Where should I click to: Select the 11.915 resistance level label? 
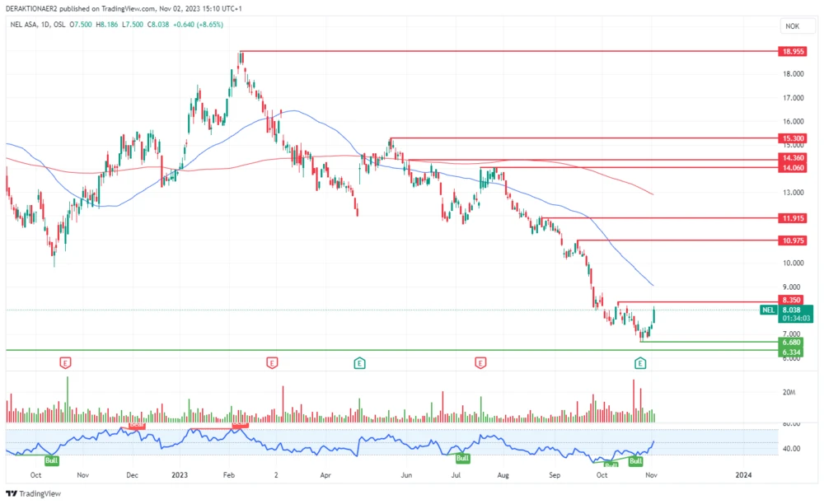click(794, 219)
